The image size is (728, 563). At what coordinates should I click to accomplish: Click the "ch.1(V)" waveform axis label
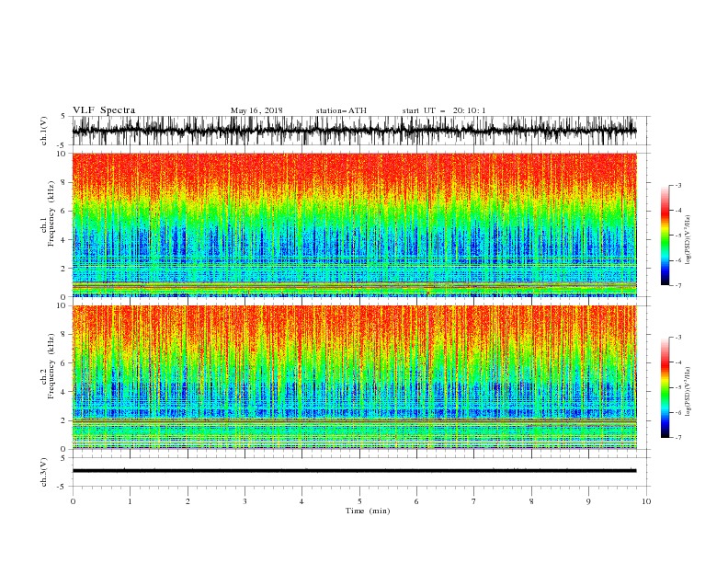[44, 131]
